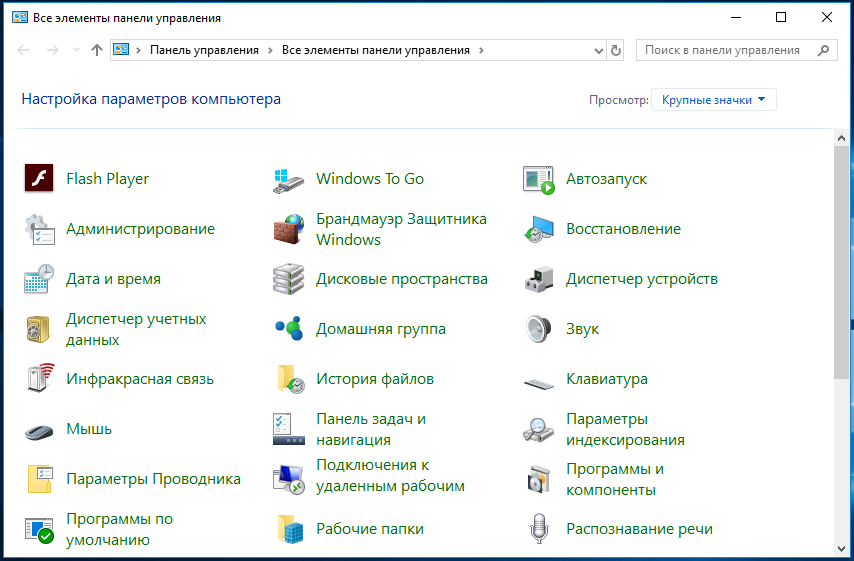
Task: Open the Инфракрасная связь icon
Action: 40,378
